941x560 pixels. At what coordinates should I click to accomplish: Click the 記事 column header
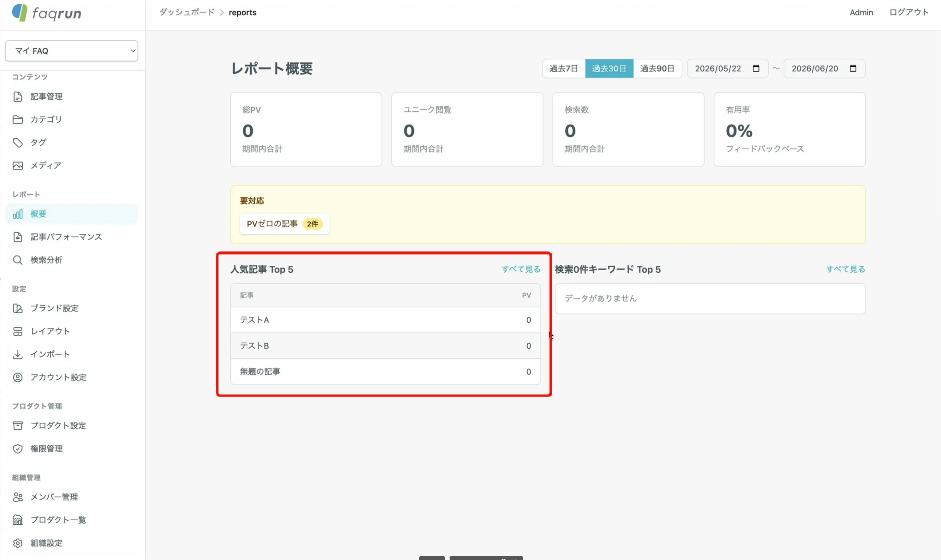(247, 295)
